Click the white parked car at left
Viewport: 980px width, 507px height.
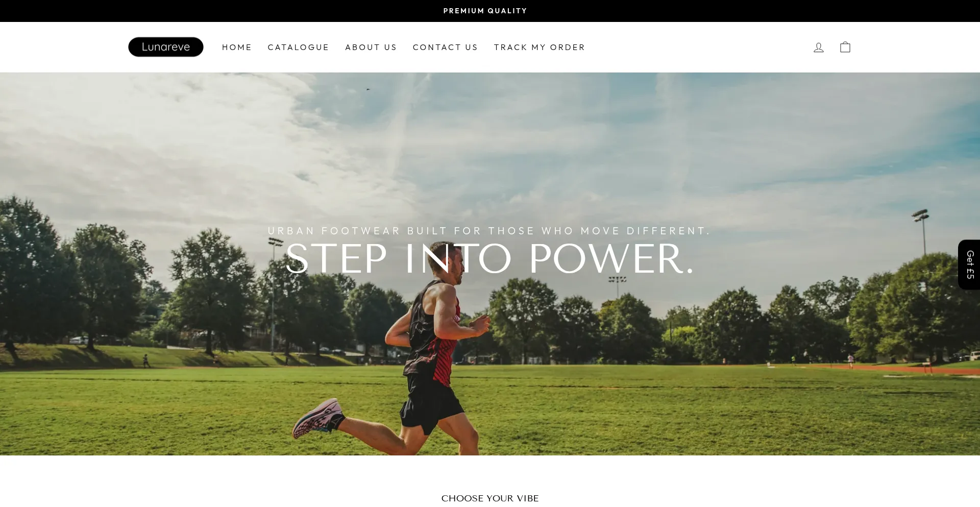coord(79,340)
